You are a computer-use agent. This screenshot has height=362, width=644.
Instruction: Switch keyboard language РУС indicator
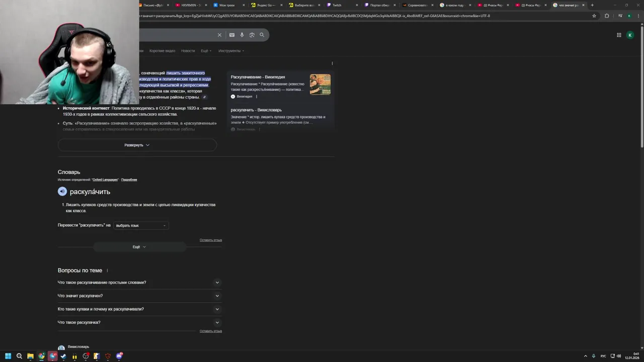[x=603, y=356]
